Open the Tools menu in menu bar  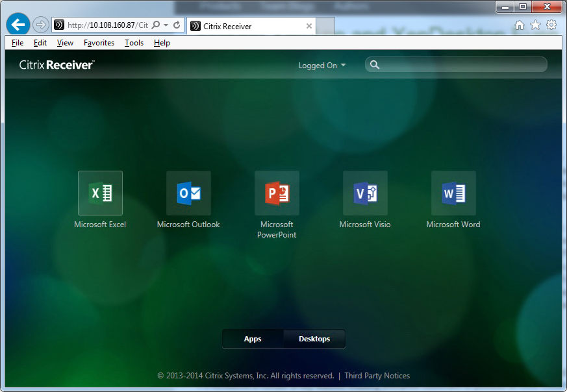point(134,43)
